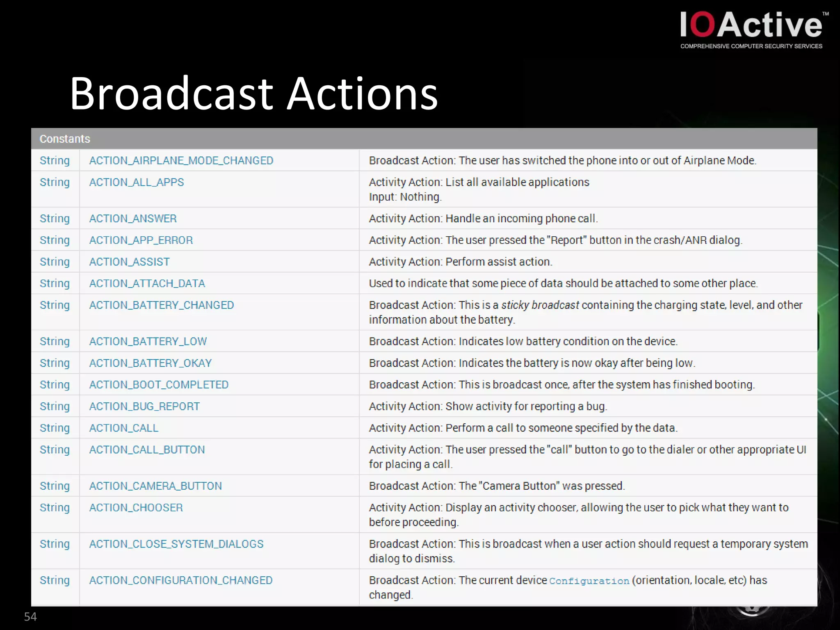840x630 pixels.
Task: Click the sticky broadcast battery description
Action: (x=586, y=313)
